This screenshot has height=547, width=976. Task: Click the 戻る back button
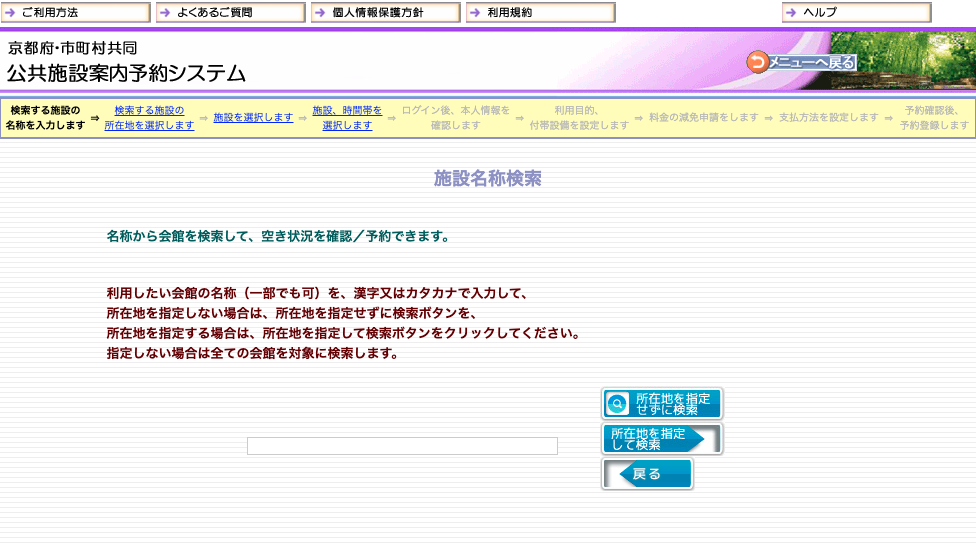647,474
